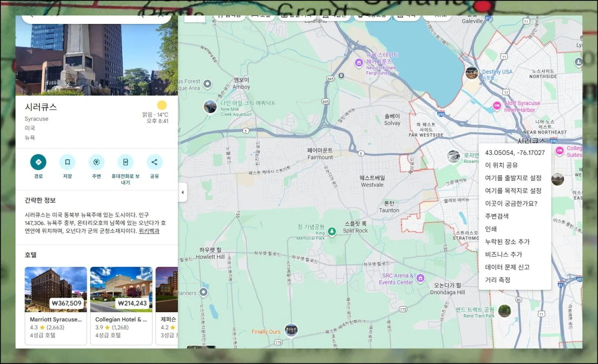The image size is (598, 364).
Task: Open the Collegian Hotel card priced ₩214,243
Action: [x=121, y=305]
